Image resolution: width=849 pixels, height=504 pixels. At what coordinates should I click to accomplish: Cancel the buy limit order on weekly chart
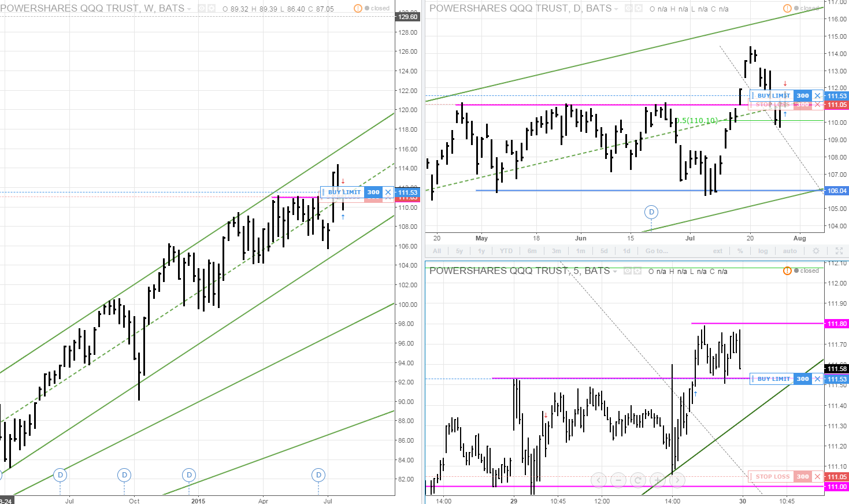click(x=388, y=192)
